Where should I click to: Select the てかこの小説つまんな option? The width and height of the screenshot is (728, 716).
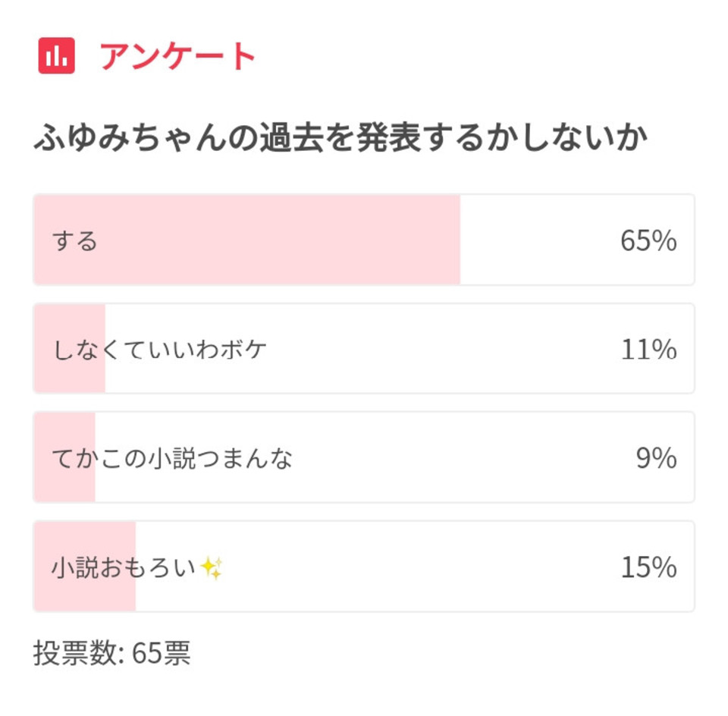coord(364,457)
